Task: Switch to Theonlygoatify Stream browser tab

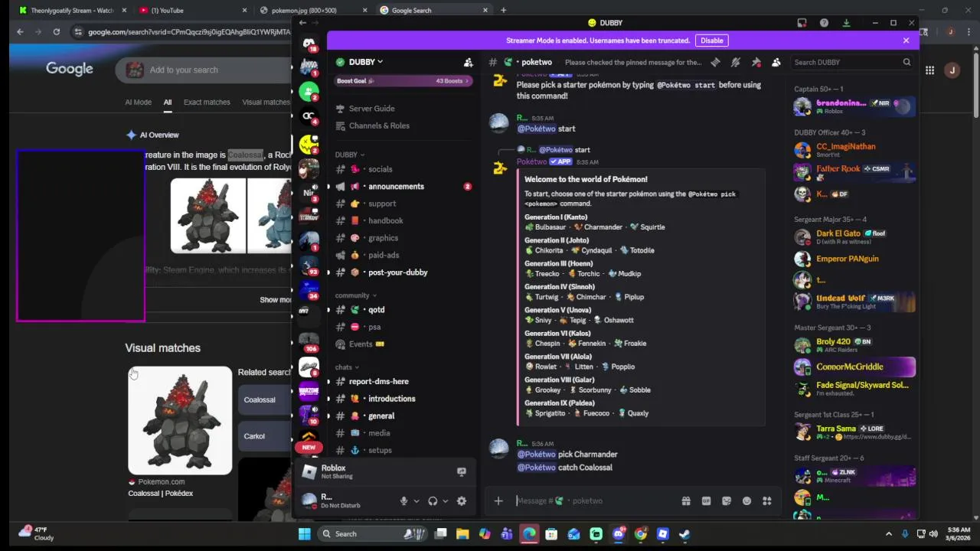Action: coord(72,10)
